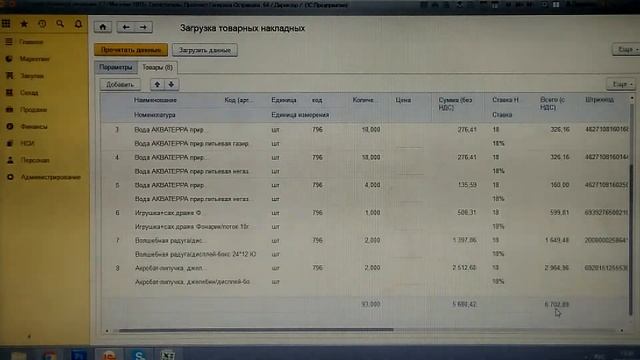The image size is (640, 360).
Task: Click the 599,81 total cell
Action: tap(559, 213)
